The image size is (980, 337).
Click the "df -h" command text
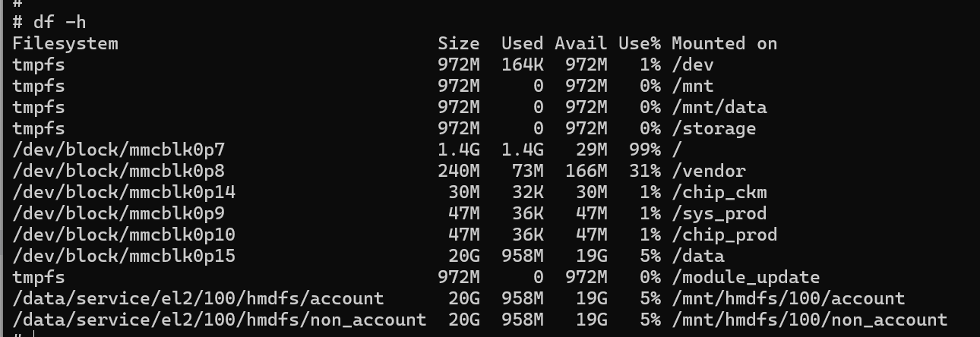[x=59, y=22]
